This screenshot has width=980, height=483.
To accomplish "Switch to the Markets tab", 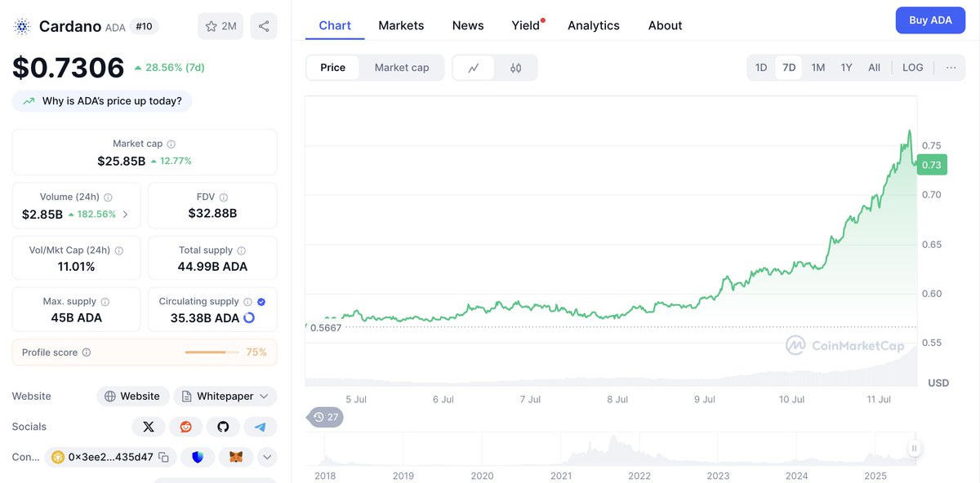I will (x=401, y=25).
